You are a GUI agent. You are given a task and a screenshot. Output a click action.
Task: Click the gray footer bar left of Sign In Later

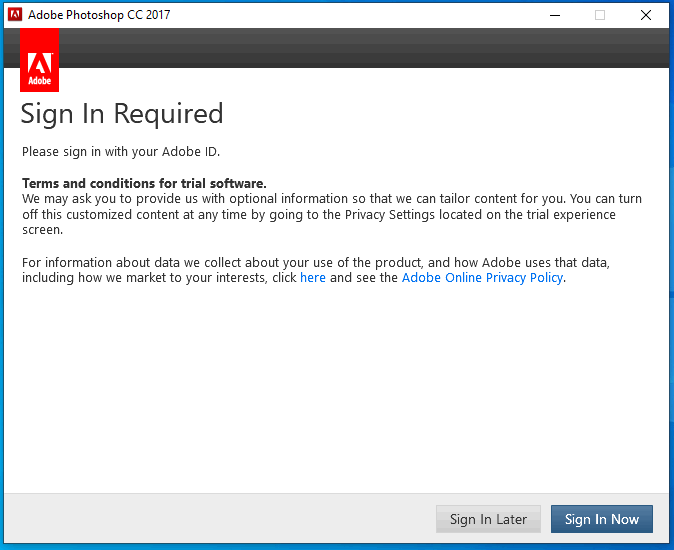click(220, 519)
